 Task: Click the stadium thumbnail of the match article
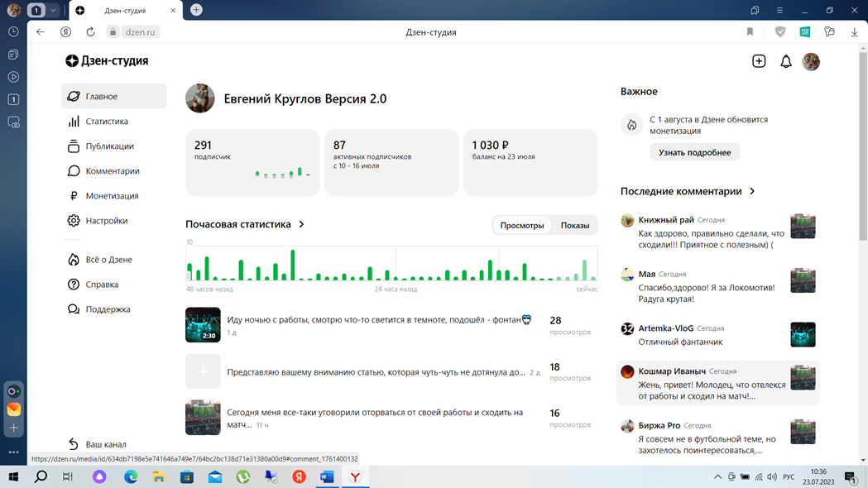[x=203, y=418]
